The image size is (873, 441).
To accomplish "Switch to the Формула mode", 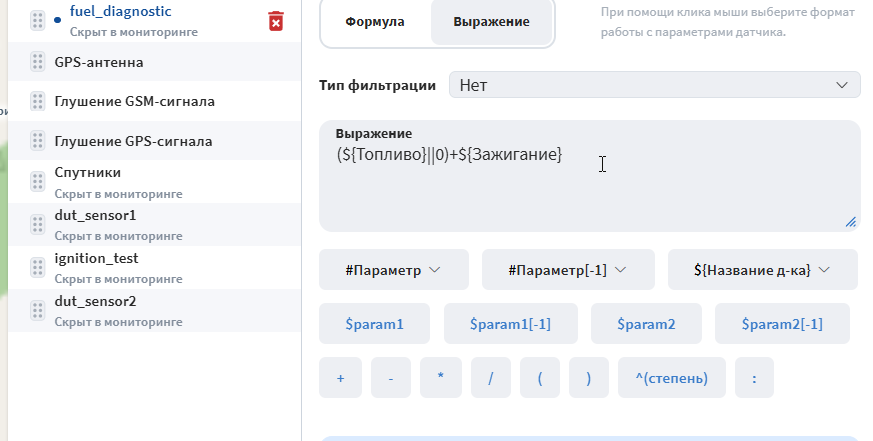I will point(375,22).
